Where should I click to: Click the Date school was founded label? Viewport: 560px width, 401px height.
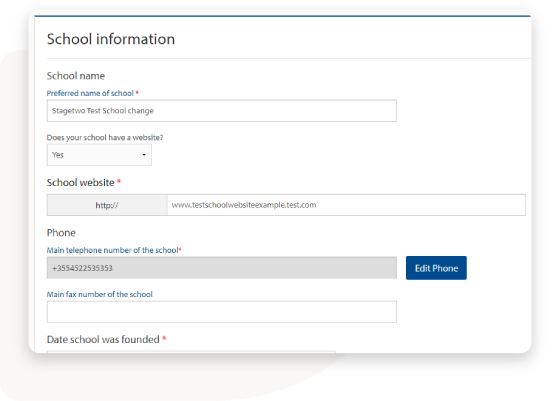coord(103,339)
